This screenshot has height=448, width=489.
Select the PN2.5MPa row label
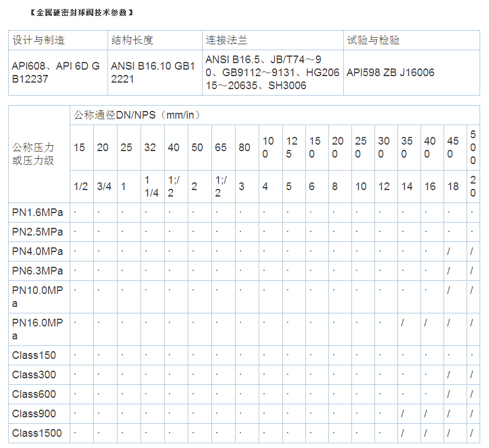click(37, 231)
